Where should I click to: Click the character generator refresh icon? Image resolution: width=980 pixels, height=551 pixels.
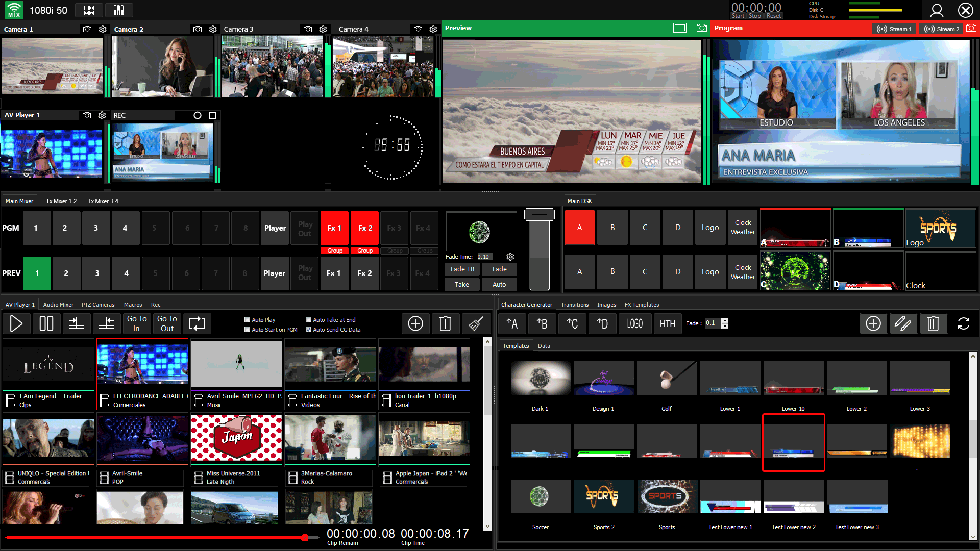[x=963, y=323]
